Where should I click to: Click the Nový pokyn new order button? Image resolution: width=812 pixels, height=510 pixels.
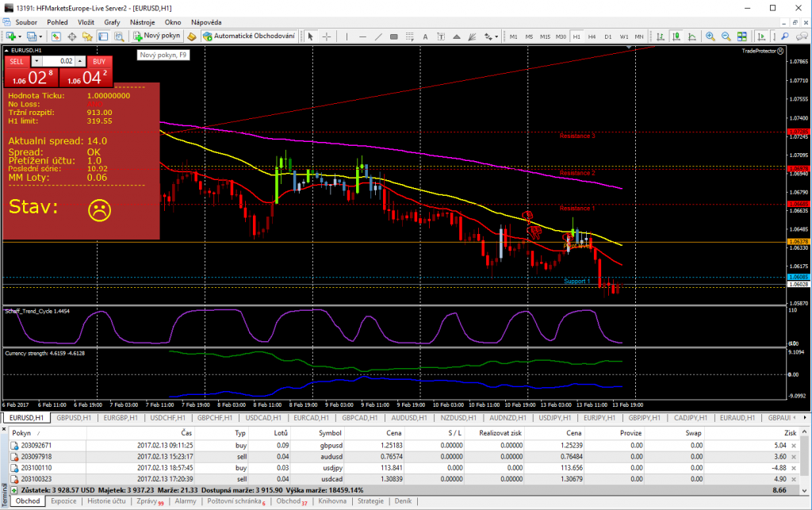tap(157, 36)
